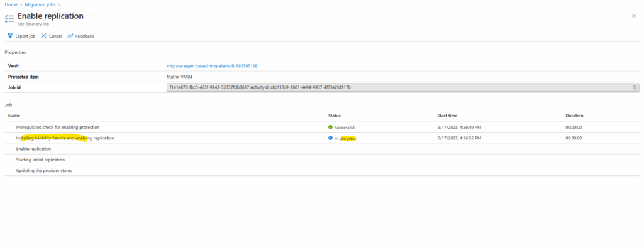The image size is (644, 245).
Task: Click the Status column header
Action: pyautogui.click(x=335, y=116)
